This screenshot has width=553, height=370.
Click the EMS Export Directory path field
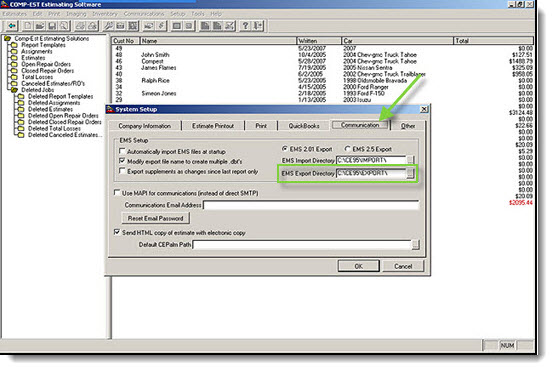pyautogui.click(x=371, y=173)
